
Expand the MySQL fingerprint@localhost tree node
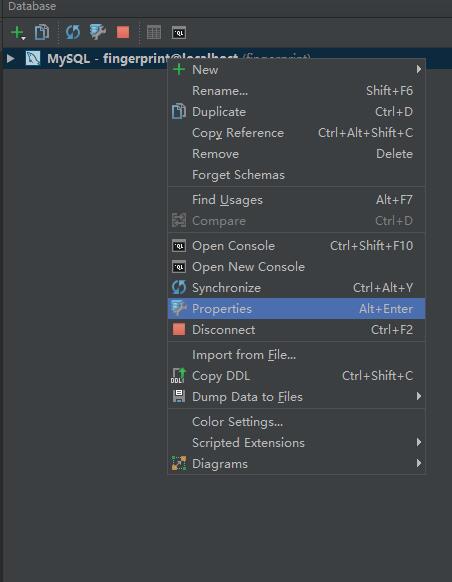point(11,58)
